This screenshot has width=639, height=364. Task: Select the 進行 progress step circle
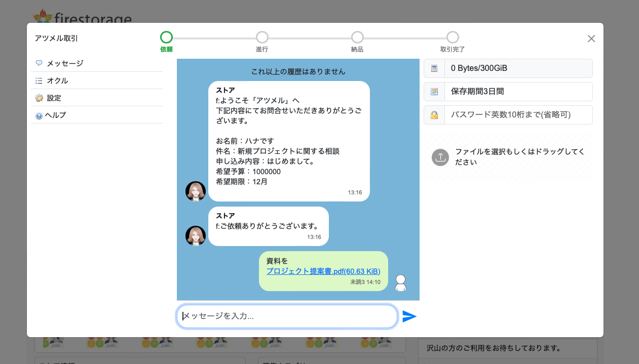262,37
